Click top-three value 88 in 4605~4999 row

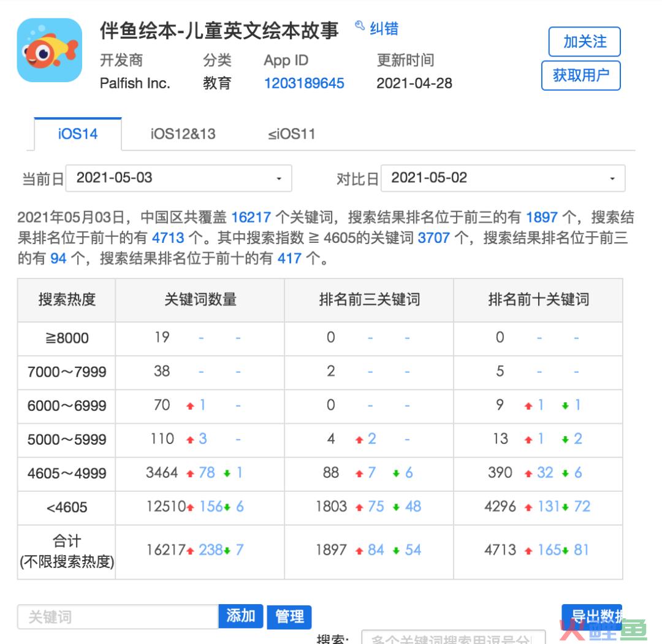pyautogui.click(x=331, y=472)
